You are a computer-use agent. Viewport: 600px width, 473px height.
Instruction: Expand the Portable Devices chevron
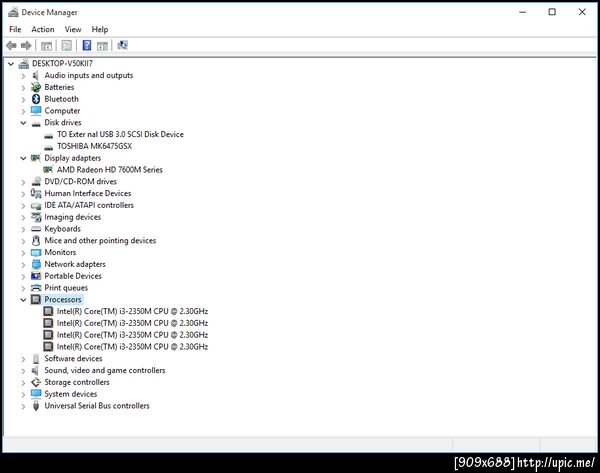(23, 276)
